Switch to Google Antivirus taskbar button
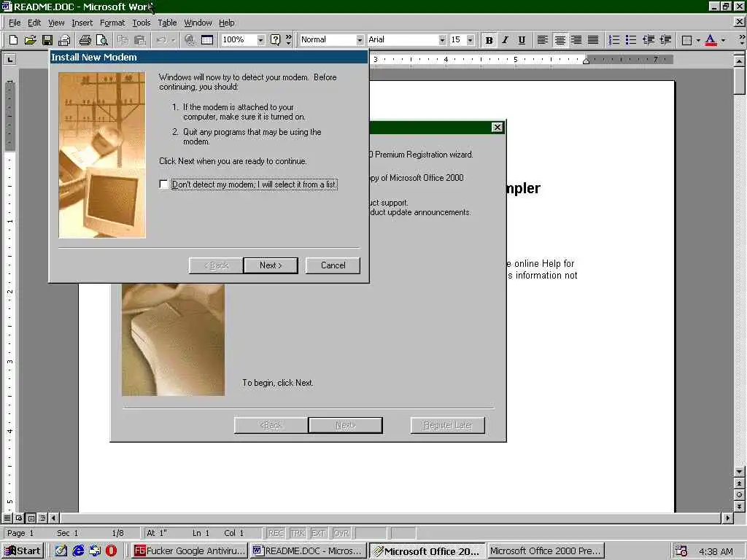 [x=189, y=551]
